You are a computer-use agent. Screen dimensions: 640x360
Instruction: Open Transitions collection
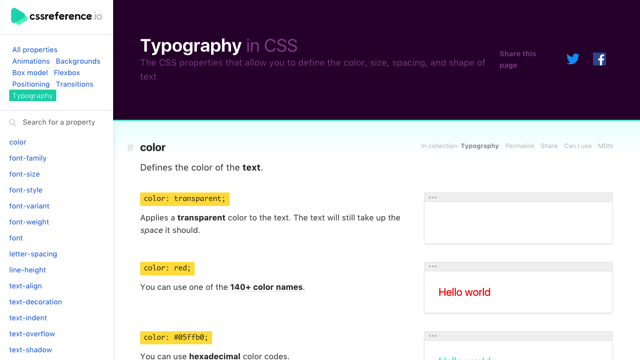[x=75, y=84]
